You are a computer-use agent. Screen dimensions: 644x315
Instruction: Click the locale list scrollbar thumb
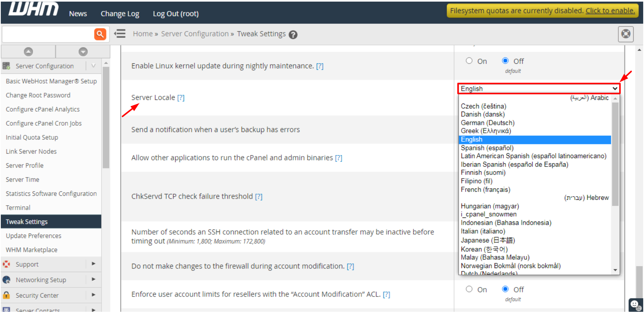pyautogui.click(x=615, y=154)
